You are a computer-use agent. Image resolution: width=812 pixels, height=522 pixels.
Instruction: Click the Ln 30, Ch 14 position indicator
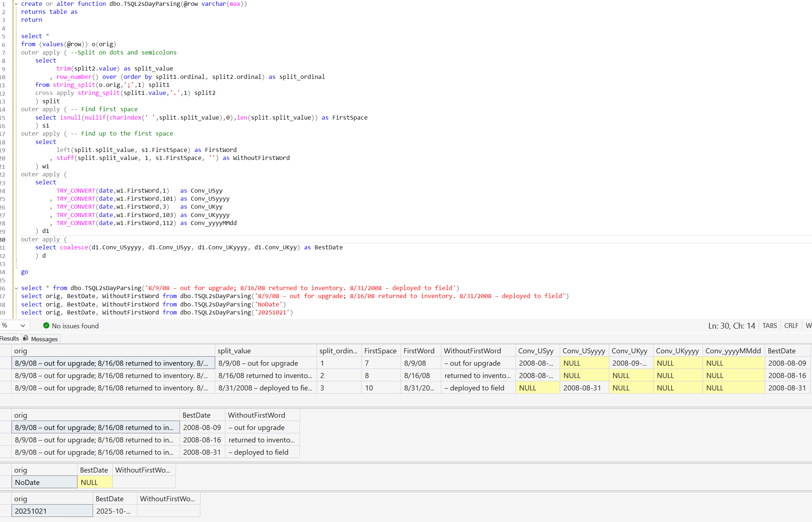[x=731, y=326]
